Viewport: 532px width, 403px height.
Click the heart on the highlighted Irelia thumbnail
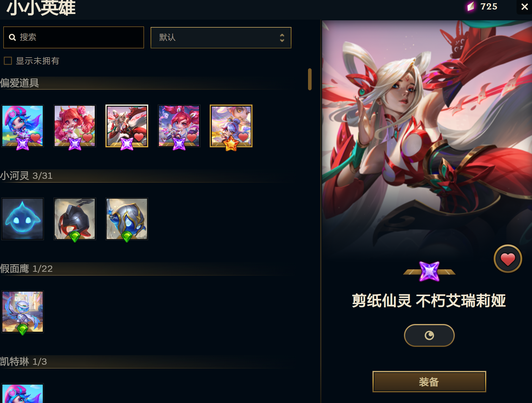139,137
